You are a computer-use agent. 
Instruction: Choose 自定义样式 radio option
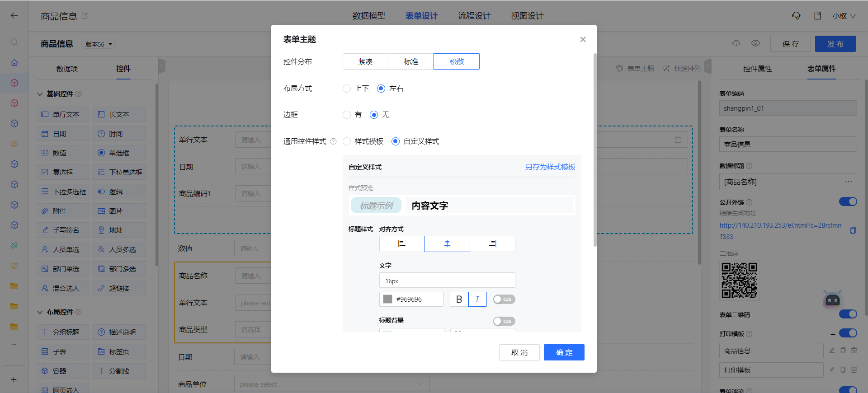pyautogui.click(x=396, y=141)
